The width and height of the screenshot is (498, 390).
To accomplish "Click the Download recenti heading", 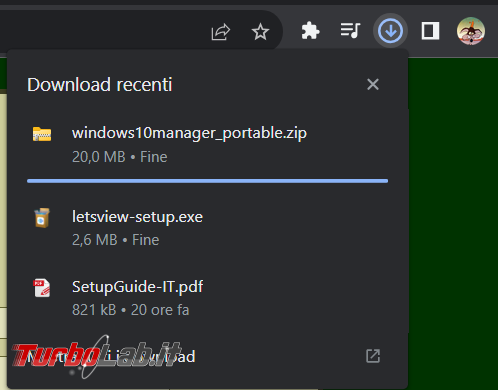I will [100, 85].
